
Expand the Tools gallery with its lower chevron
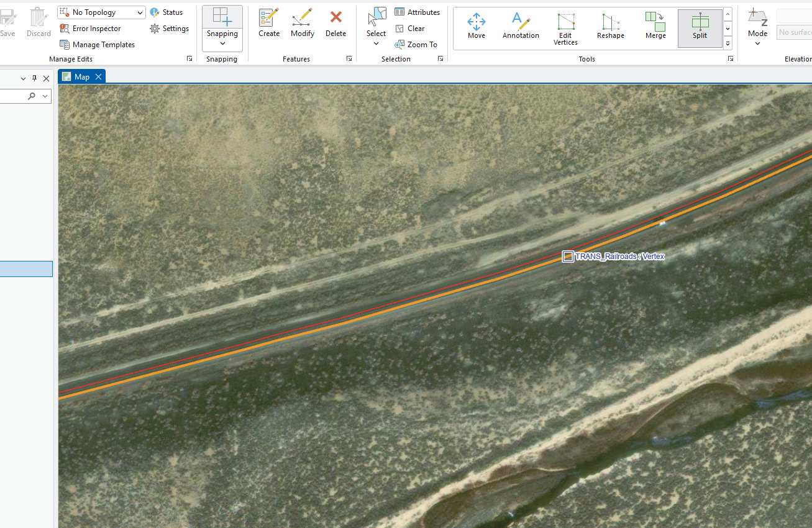coord(728,43)
